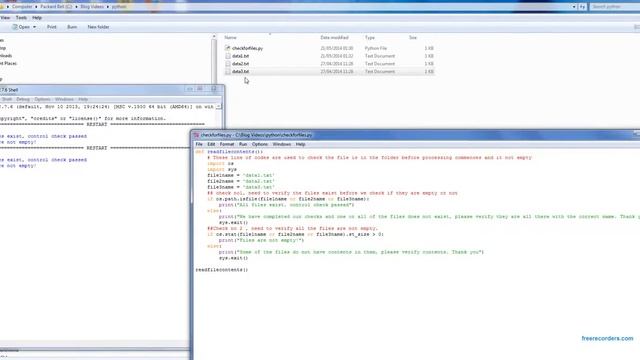The image size is (640, 360).
Task: Minimize the Python Shell window
Action: click(189, 89)
